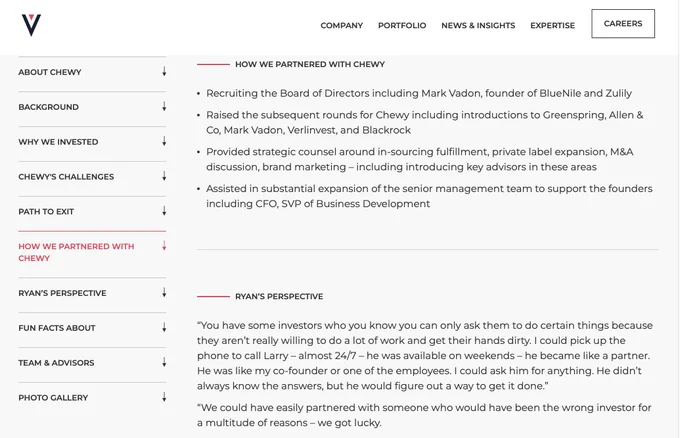Click the arrow beside Photo Gallery
The height and width of the screenshot is (438, 680).
click(x=164, y=397)
